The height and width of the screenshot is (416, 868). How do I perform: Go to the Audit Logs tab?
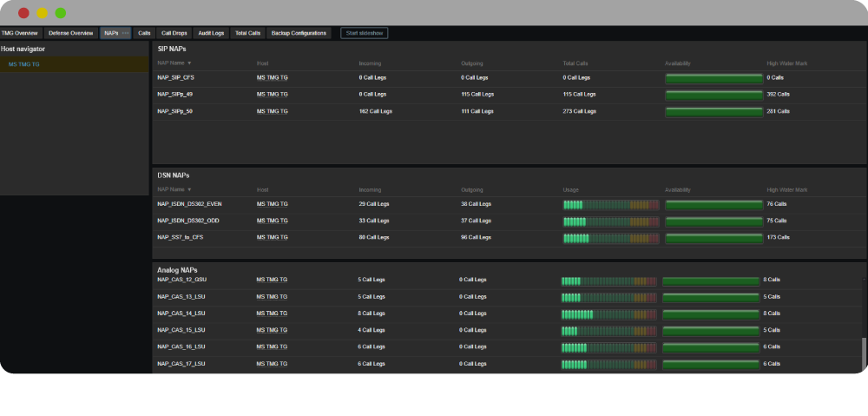(210, 33)
